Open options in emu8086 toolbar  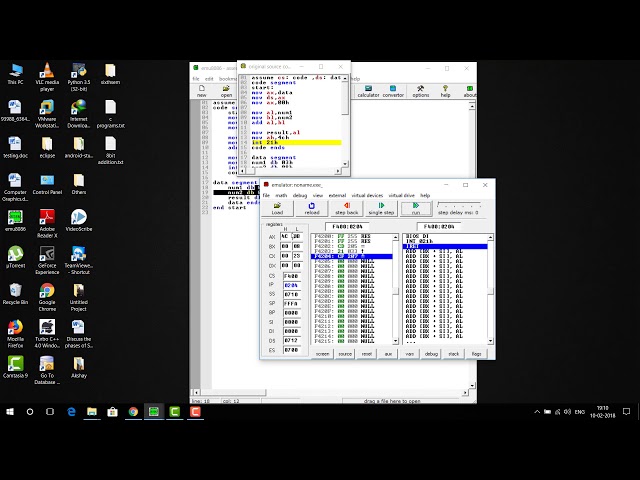(420, 91)
